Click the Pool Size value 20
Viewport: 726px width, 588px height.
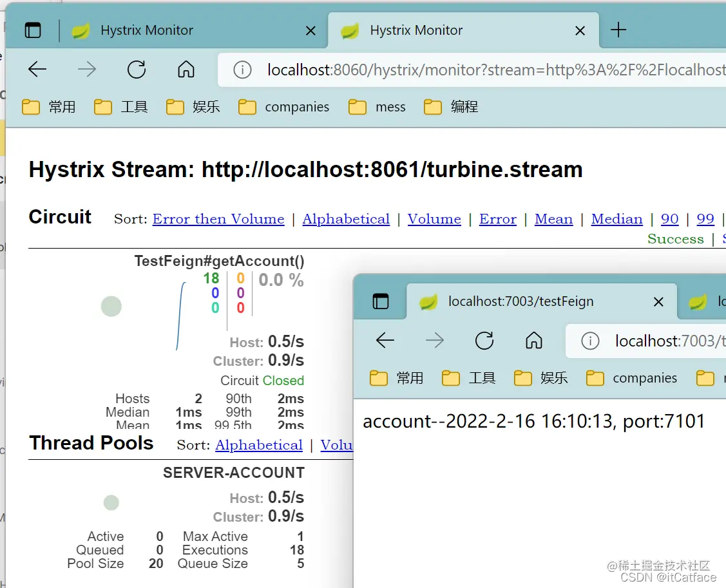click(x=156, y=564)
